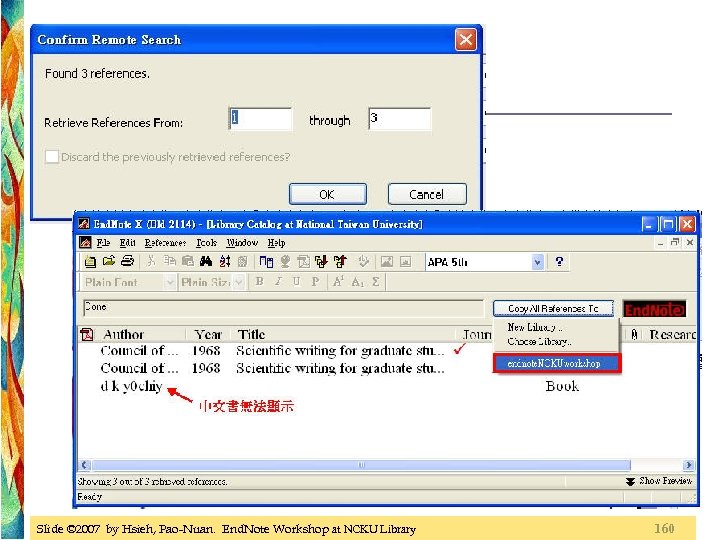Click the paperclip attachment column header
Image resolution: width=720 pixels, height=540 pixels.
point(634,334)
